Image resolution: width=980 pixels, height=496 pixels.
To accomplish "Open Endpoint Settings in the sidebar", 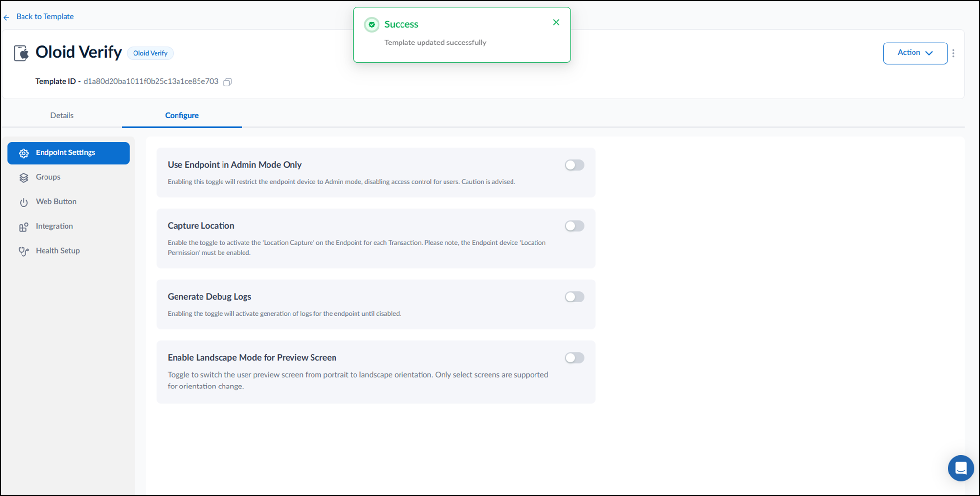I will pyautogui.click(x=68, y=153).
